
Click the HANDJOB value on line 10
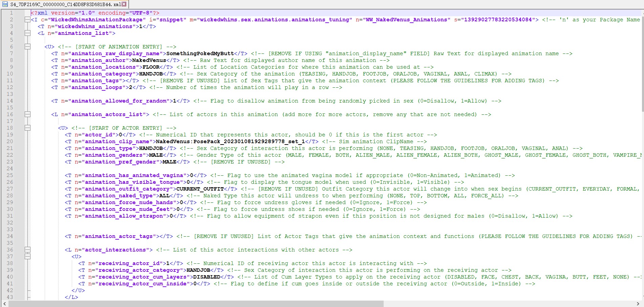[x=151, y=74]
